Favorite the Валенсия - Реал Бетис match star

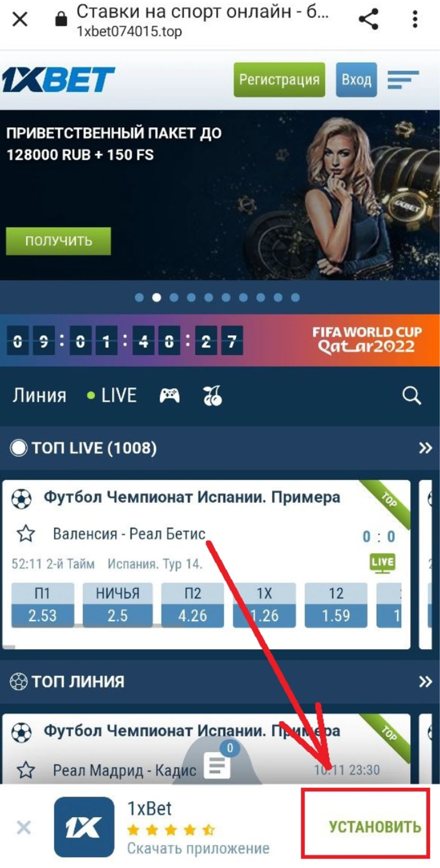[26, 534]
